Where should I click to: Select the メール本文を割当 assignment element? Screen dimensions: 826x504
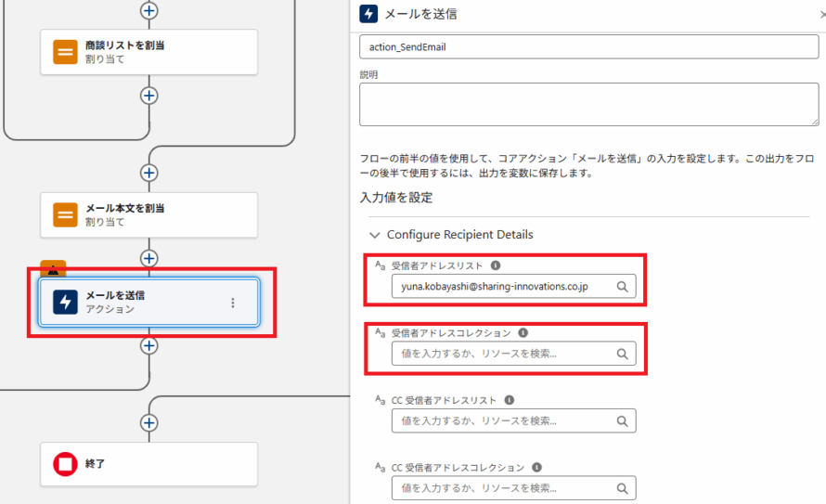click(148, 215)
